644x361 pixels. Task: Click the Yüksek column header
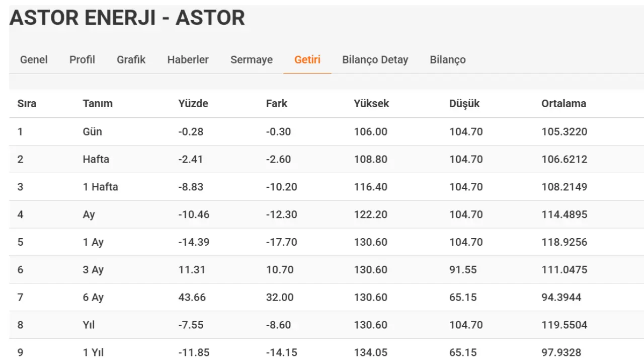coord(371,104)
